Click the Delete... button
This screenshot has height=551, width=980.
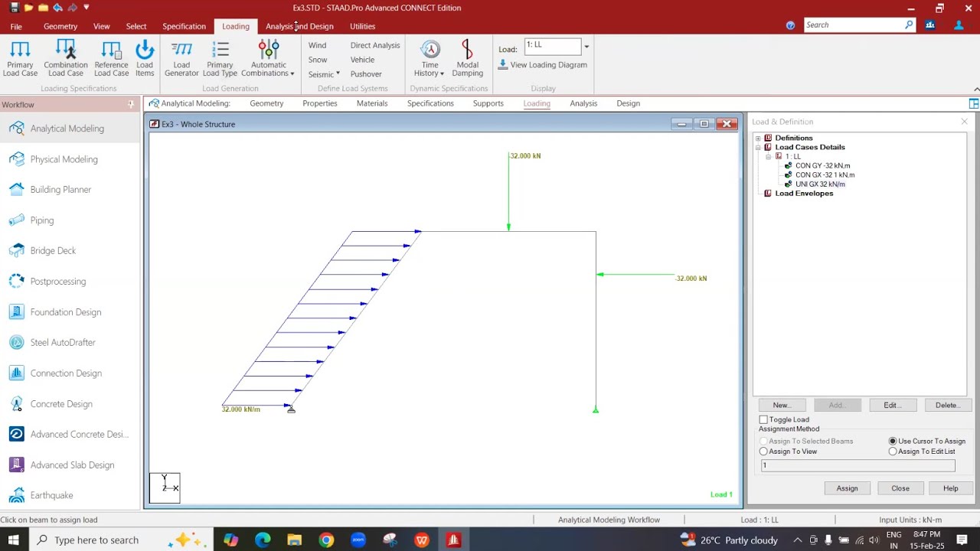tap(948, 405)
